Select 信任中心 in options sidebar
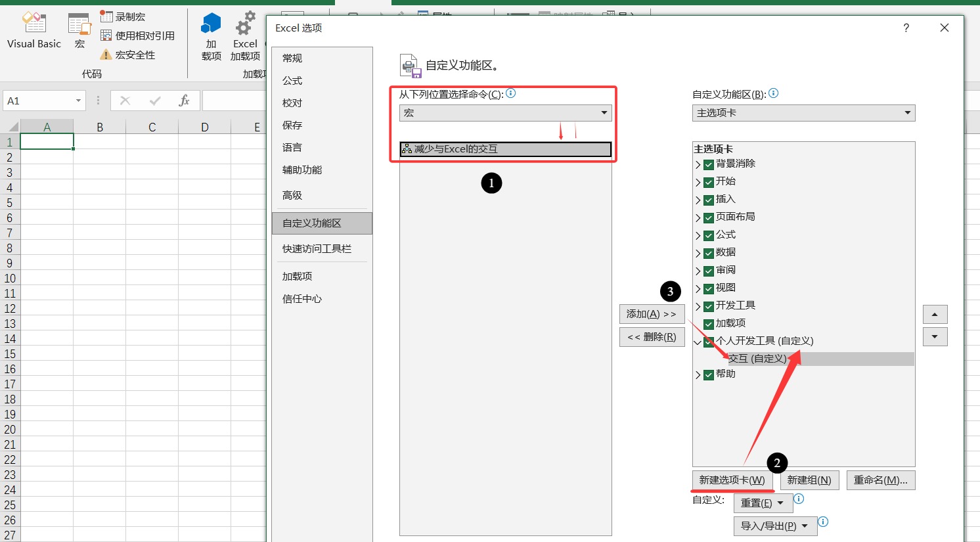The height and width of the screenshot is (542, 980). [302, 299]
